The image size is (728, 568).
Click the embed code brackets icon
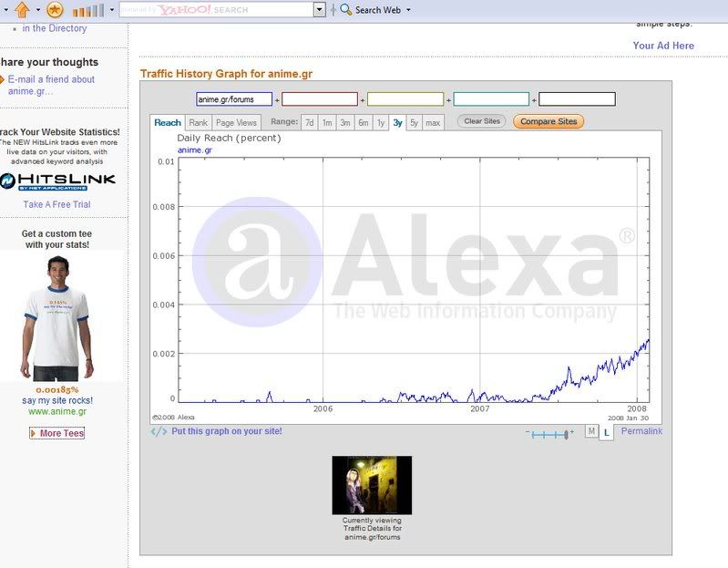[159, 431]
